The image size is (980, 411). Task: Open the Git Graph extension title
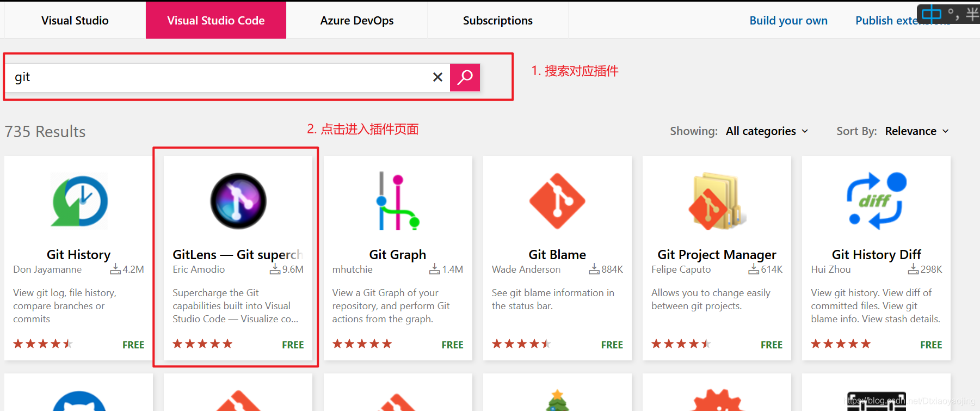398,254
